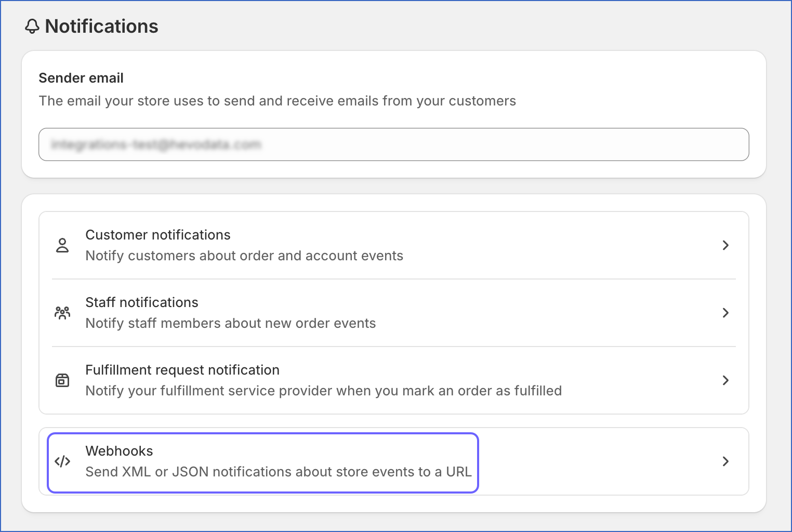Image resolution: width=792 pixels, height=532 pixels.
Task: Click the 'Notify your fulfillment service provider' description
Action: pyautogui.click(x=323, y=391)
